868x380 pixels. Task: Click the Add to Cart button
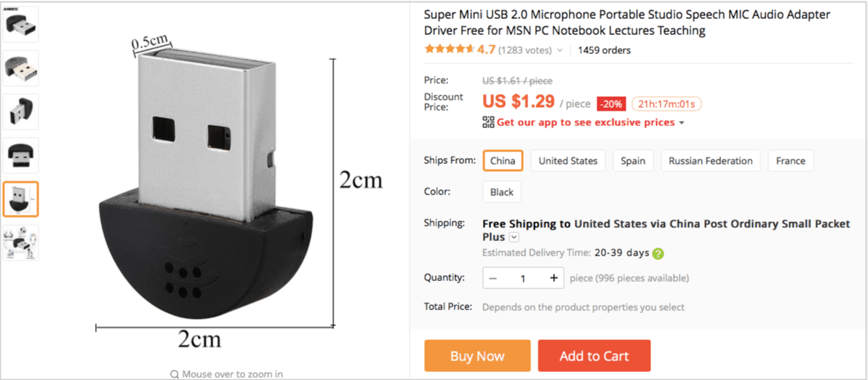[594, 356]
